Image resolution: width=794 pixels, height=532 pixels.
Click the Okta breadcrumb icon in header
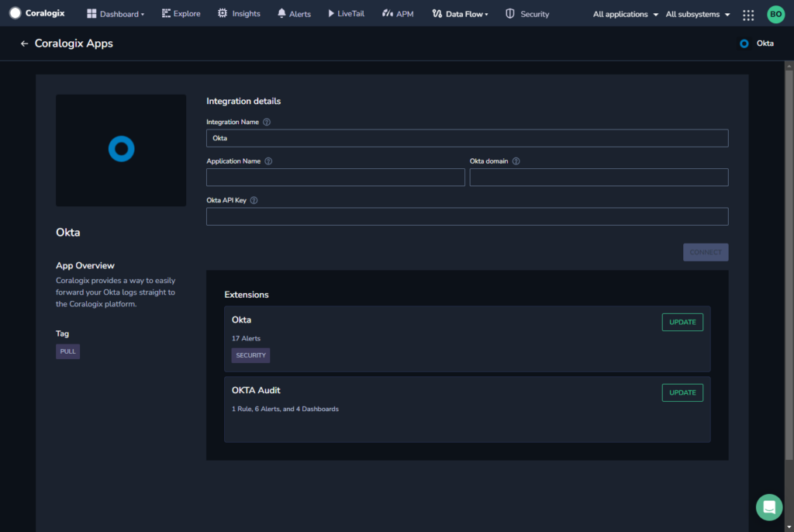tap(744, 43)
